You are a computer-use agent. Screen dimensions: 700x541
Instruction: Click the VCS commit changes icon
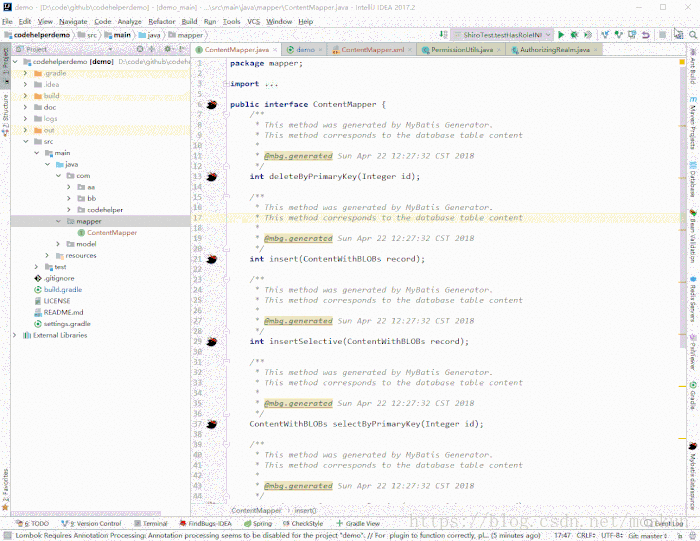click(x=618, y=35)
